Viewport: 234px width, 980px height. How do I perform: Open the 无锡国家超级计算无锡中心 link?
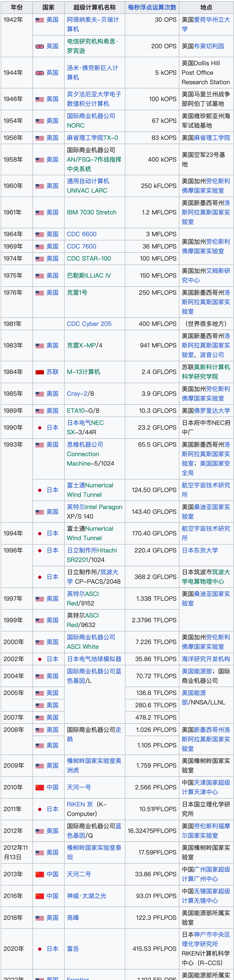click(x=206, y=896)
